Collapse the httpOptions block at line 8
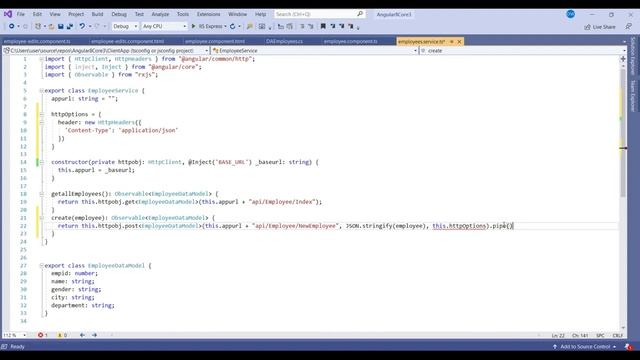640x360 pixels. click(41, 114)
